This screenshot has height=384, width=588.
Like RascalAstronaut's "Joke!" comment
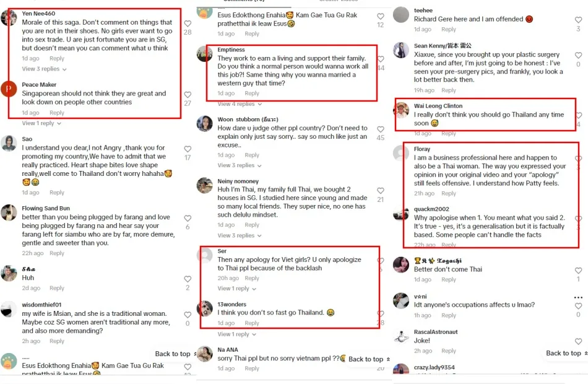(x=579, y=341)
